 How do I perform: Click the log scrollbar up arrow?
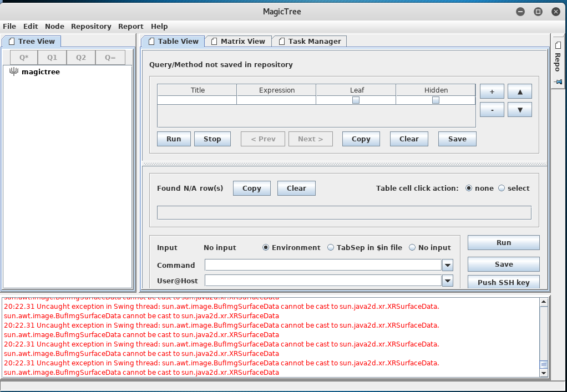coord(544,301)
